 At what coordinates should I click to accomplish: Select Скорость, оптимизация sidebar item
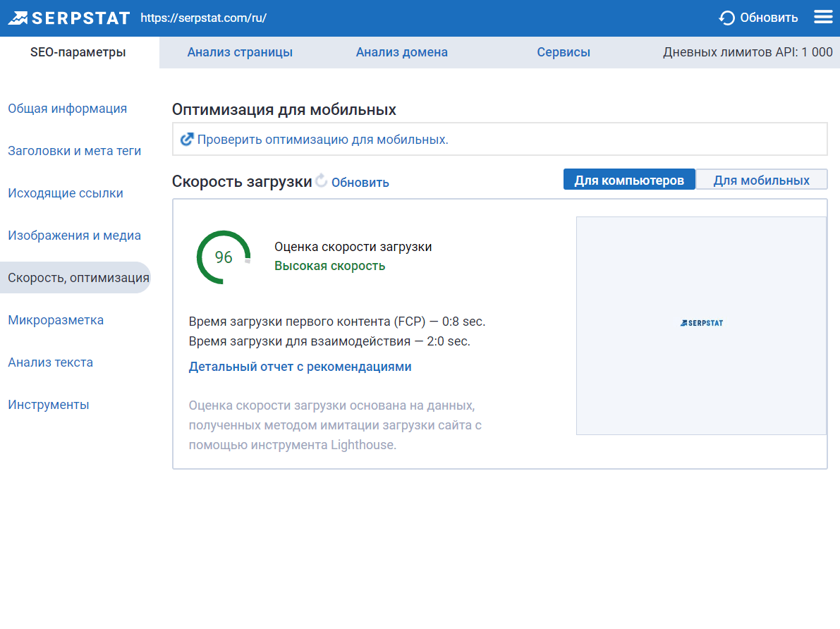(75, 278)
